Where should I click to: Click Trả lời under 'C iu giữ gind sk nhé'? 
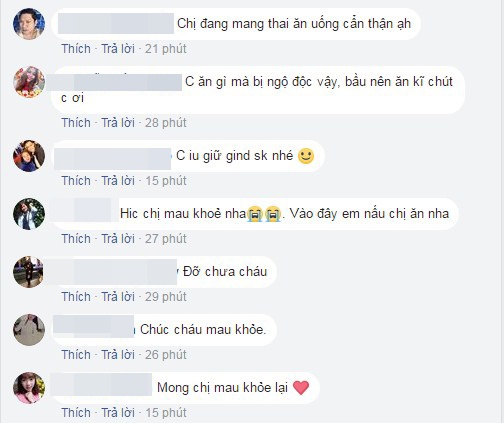click(118, 181)
